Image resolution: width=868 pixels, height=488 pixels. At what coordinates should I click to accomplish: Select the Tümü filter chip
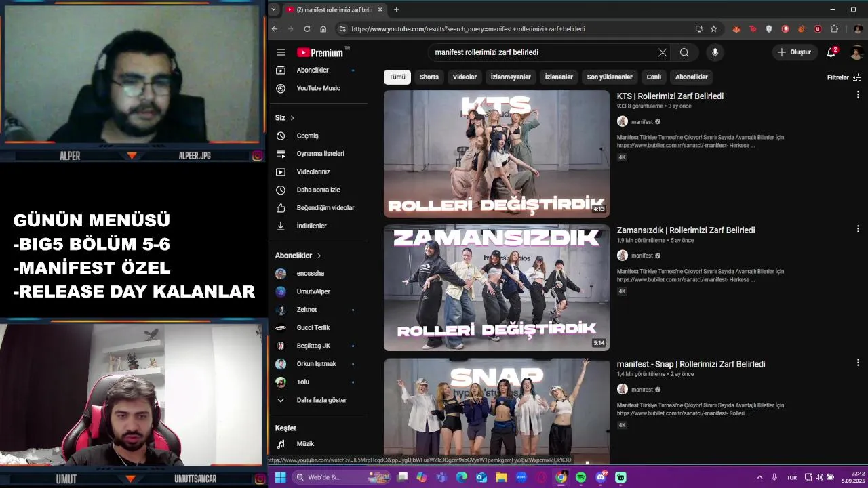(397, 77)
